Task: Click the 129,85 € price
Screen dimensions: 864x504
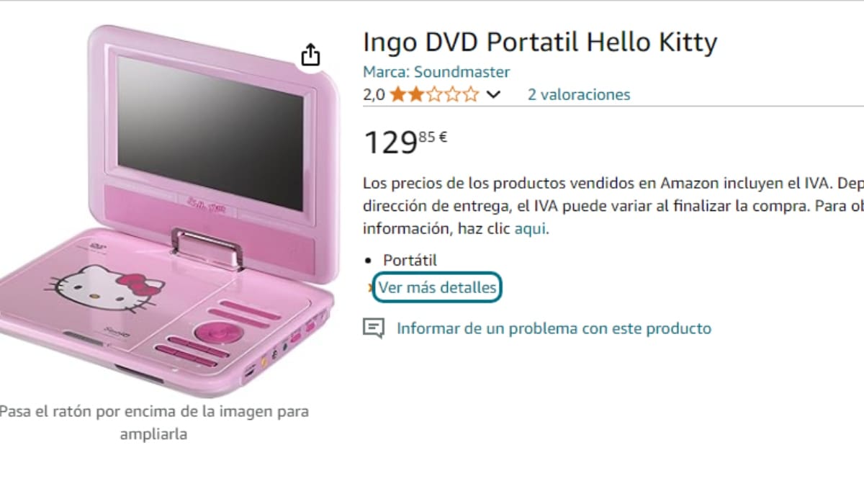Action: coord(405,142)
